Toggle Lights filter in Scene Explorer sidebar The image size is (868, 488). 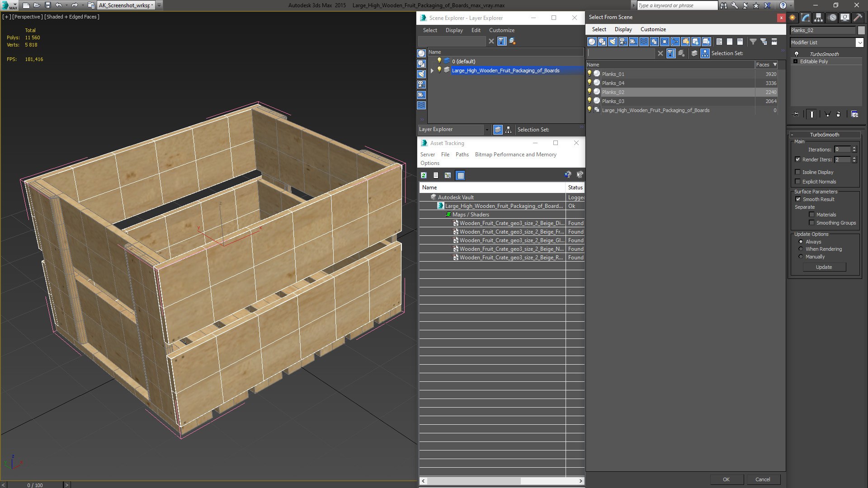point(421,74)
